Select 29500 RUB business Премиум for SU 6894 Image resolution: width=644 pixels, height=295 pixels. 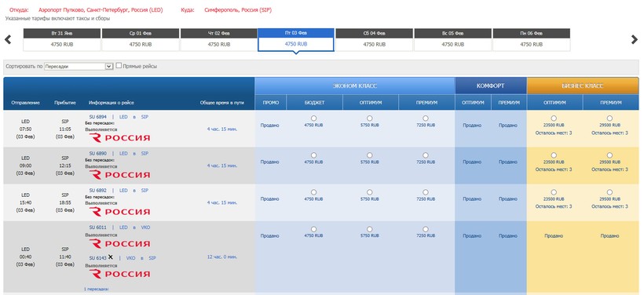[609, 118]
